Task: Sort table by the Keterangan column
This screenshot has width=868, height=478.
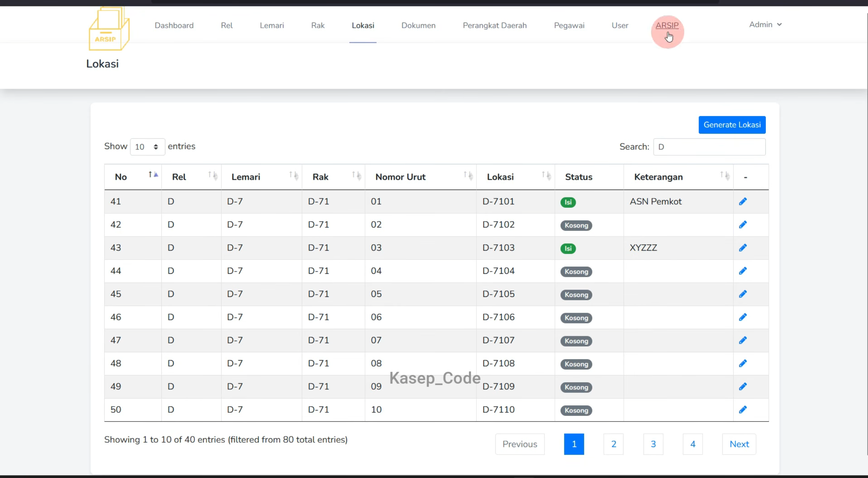Action: point(678,177)
